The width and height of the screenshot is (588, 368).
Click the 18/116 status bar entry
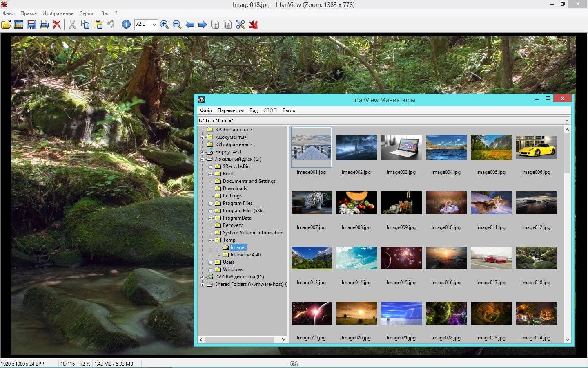(x=68, y=364)
